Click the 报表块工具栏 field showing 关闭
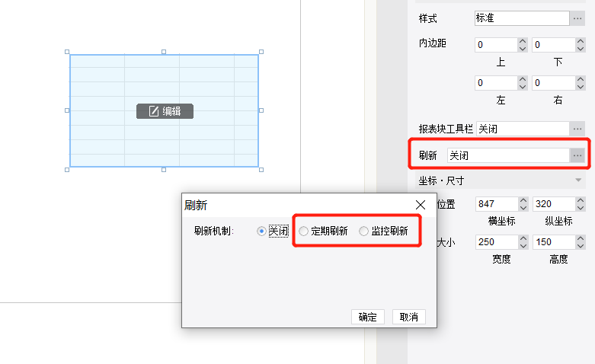 click(523, 129)
